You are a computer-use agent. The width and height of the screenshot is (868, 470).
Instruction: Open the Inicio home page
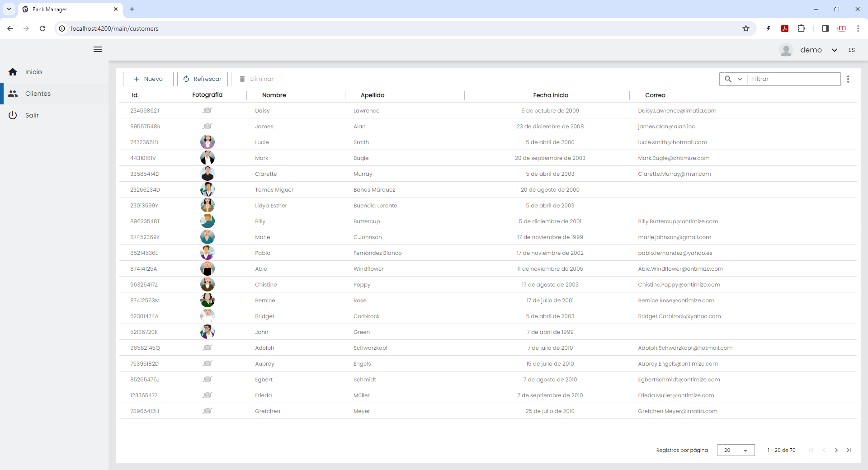(54, 72)
